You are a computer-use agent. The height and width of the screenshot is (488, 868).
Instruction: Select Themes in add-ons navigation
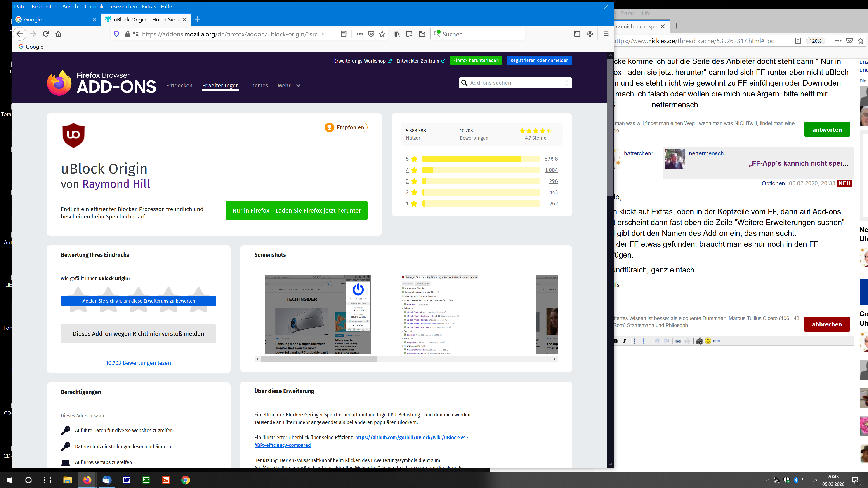(x=258, y=86)
